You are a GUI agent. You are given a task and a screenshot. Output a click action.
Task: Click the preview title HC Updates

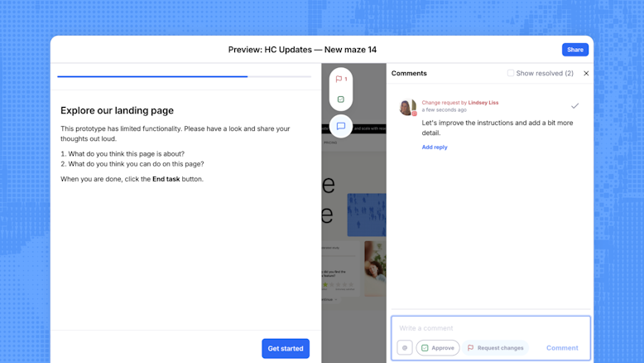tap(302, 50)
